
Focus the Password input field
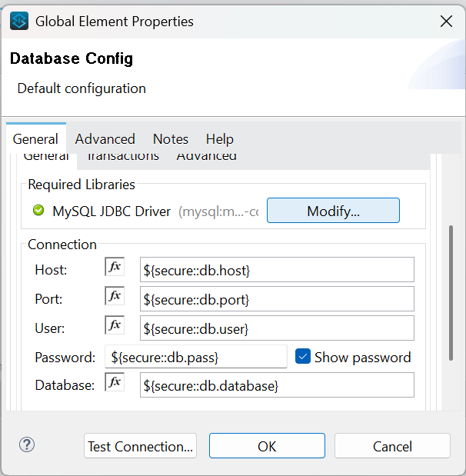(195, 357)
